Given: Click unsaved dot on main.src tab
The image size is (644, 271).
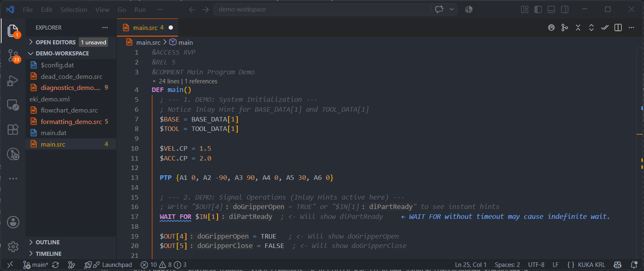Looking at the screenshot, I should coord(171,28).
